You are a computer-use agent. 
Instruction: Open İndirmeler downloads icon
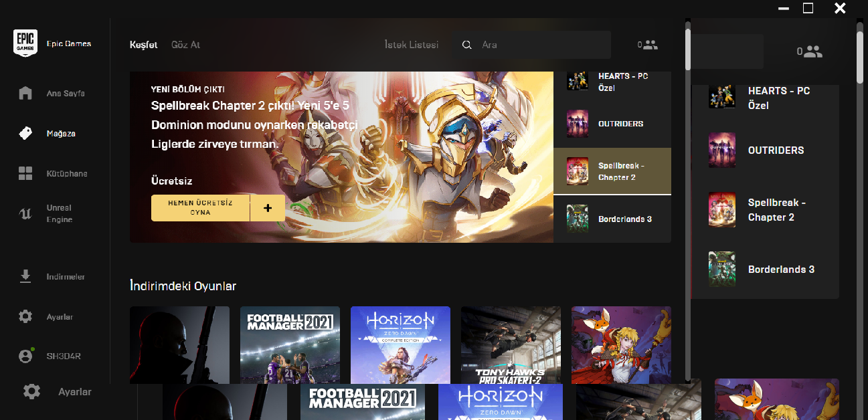pyautogui.click(x=25, y=276)
